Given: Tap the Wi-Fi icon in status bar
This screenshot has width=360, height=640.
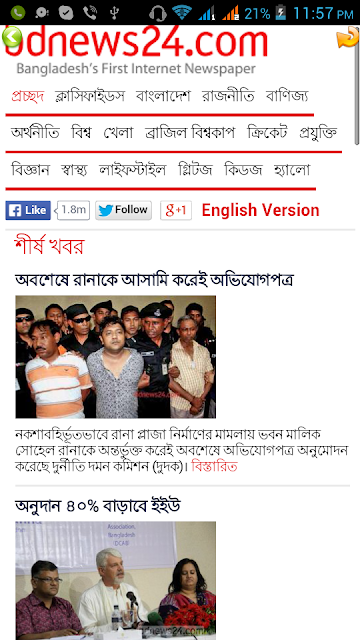Looking at the screenshot, I should point(182,13).
